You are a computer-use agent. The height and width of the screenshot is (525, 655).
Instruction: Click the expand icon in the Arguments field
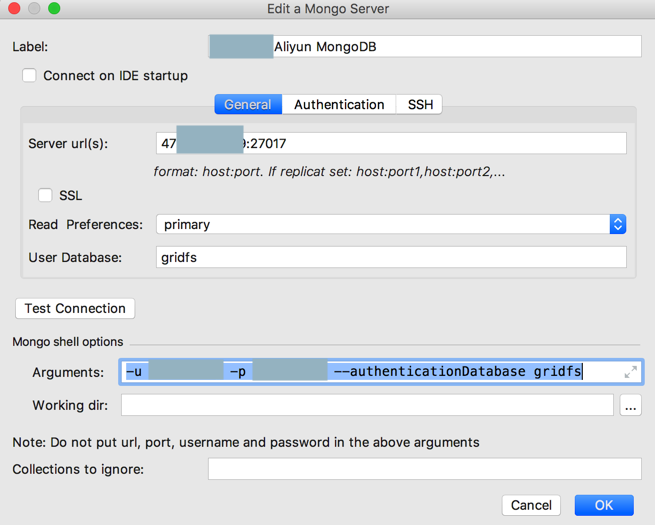click(x=630, y=372)
